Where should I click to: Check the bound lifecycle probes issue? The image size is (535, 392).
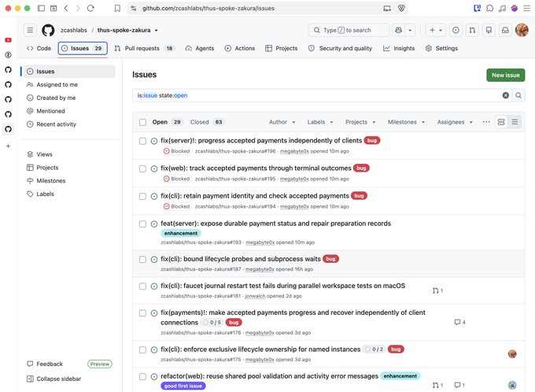click(x=142, y=260)
